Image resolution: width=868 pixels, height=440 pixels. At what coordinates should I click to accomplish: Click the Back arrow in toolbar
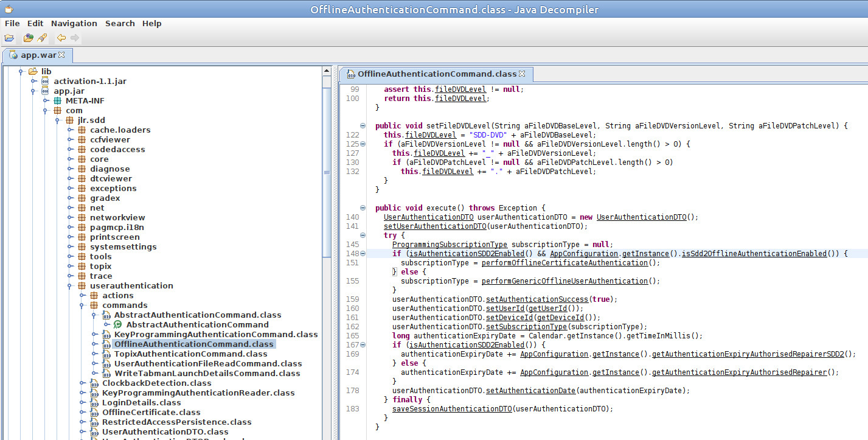click(61, 38)
